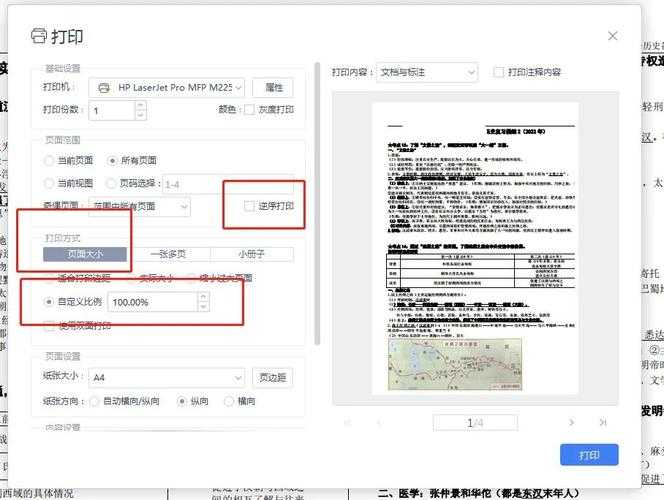Toggle 打印注释内容 checkbox
Image resolution: width=664 pixels, height=500 pixels.
pyautogui.click(x=498, y=72)
